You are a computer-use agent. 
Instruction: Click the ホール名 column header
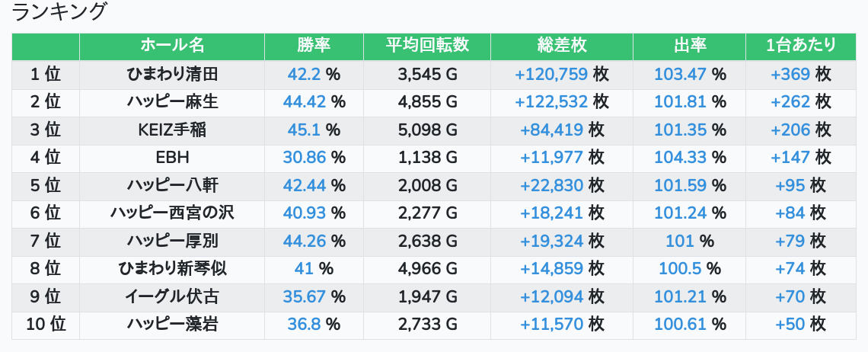click(x=172, y=46)
